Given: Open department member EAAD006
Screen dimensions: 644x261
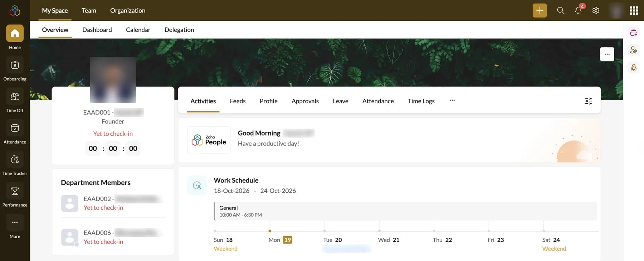Looking at the screenshot, I should click(113, 237).
